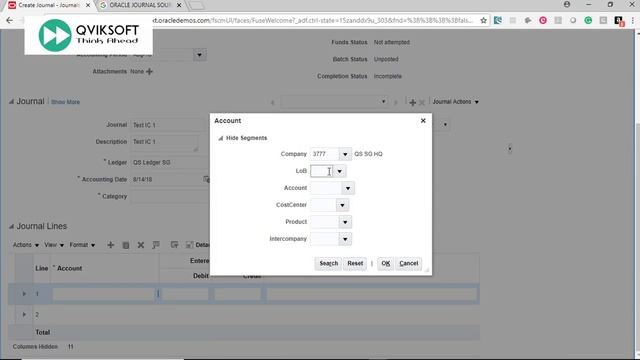
Task: Click the Journal name field Test IC 1
Action: (170, 125)
